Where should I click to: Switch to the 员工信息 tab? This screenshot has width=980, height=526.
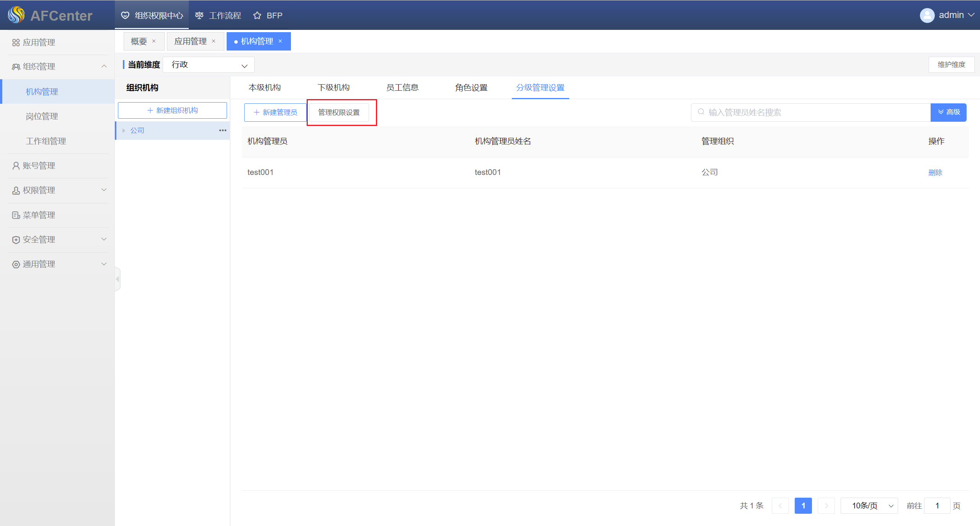pyautogui.click(x=402, y=88)
